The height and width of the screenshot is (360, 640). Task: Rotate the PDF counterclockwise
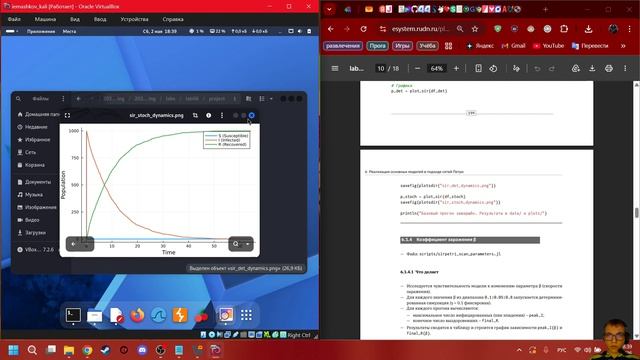point(493,69)
